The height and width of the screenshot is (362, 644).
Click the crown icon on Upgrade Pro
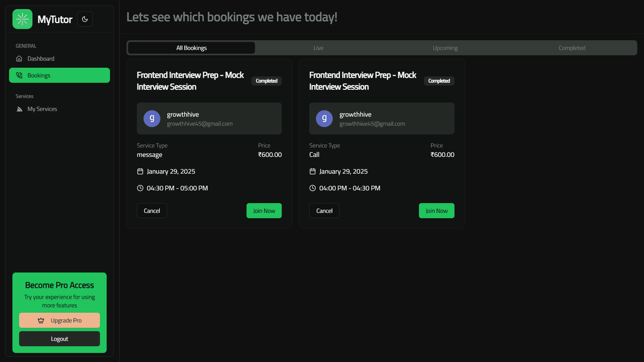tap(41, 320)
